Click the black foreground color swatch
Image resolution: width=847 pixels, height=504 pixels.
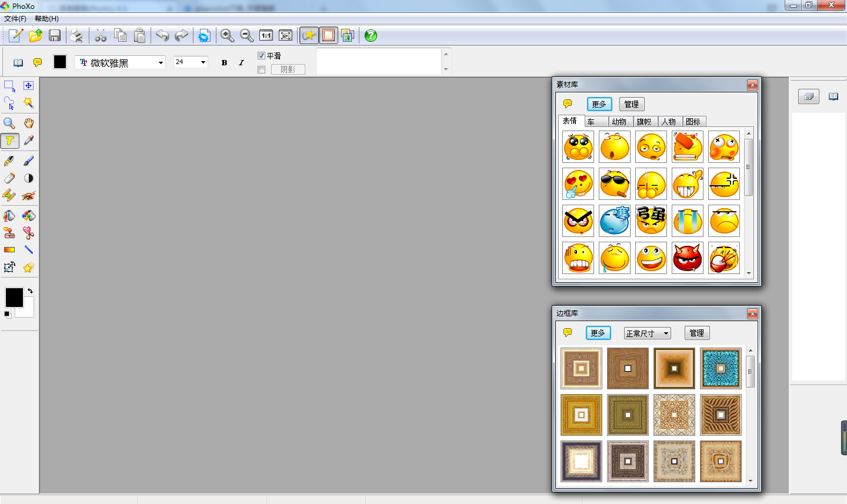coord(14,297)
